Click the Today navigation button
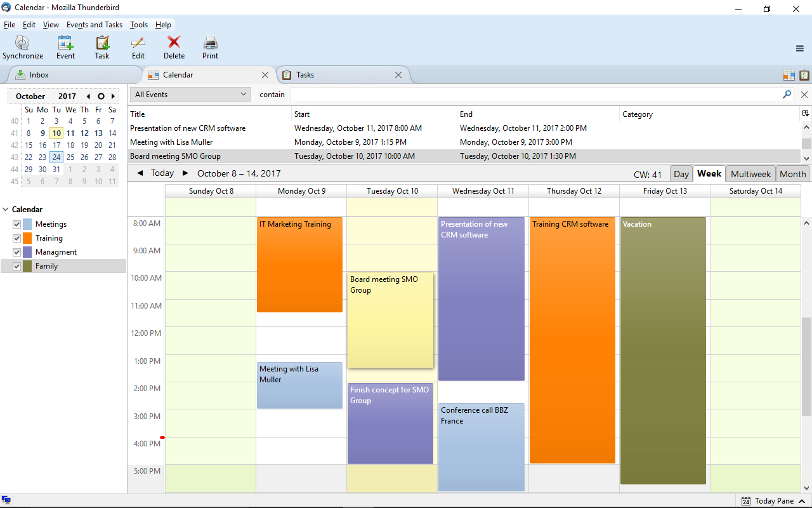812x508 pixels. 162,173
